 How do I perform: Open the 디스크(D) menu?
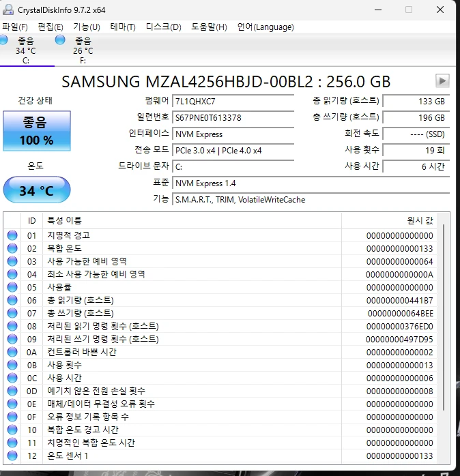pos(164,27)
